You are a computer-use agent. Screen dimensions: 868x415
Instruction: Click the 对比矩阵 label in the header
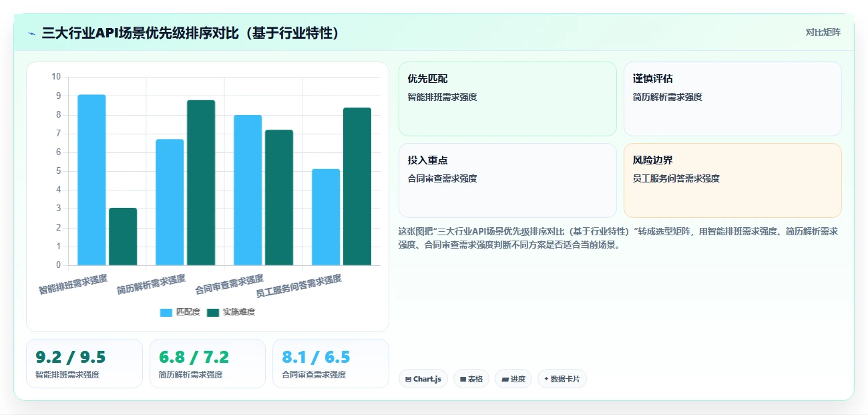pyautogui.click(x=823, y=32)
